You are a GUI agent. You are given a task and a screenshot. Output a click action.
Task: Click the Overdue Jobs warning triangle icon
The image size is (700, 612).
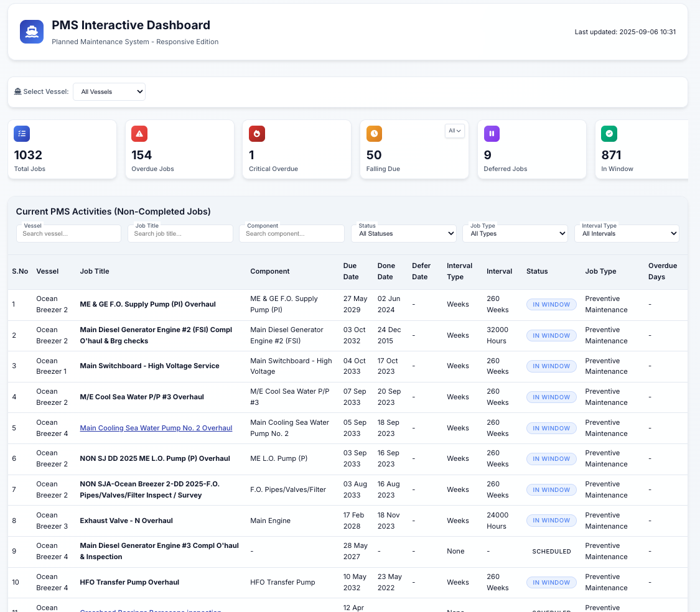pos(139,134)
